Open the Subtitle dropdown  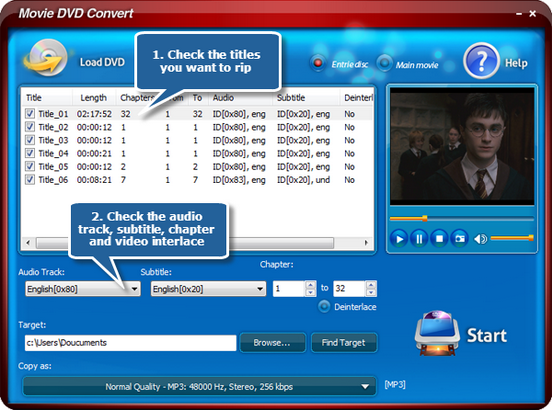208,289
